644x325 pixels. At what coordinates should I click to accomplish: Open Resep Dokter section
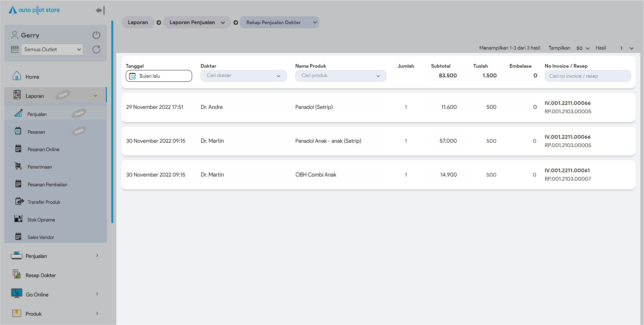click(41, 275)
